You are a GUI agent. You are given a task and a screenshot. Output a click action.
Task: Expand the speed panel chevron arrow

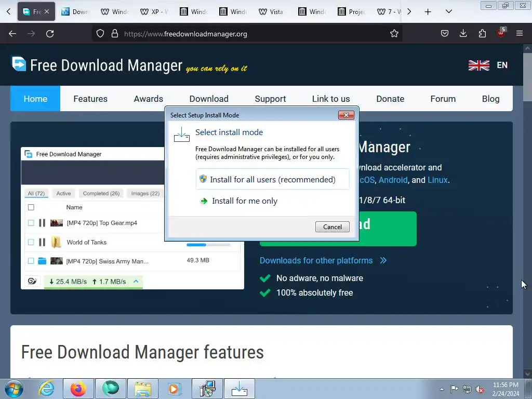point(136,281)
